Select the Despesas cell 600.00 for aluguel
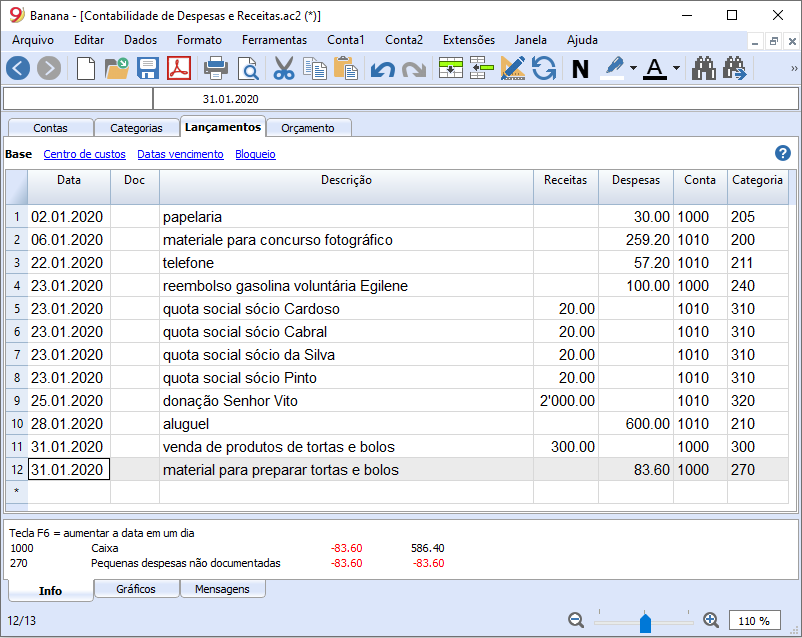 (x=636, y=424)
